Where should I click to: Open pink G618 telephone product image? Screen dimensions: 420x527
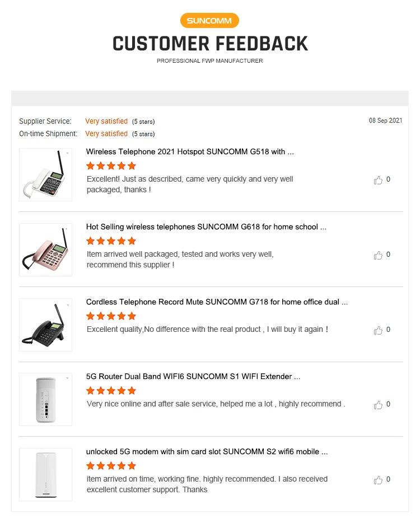45,249
